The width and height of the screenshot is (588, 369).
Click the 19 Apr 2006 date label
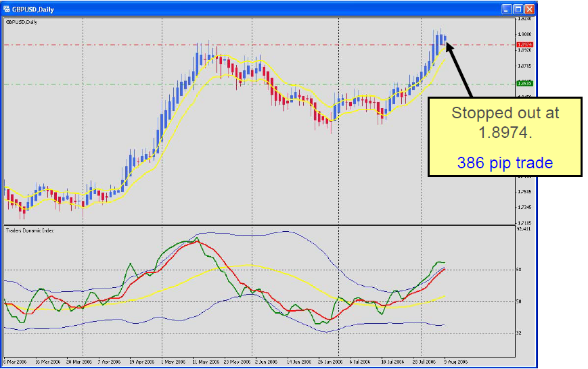(x=142, y=362)
